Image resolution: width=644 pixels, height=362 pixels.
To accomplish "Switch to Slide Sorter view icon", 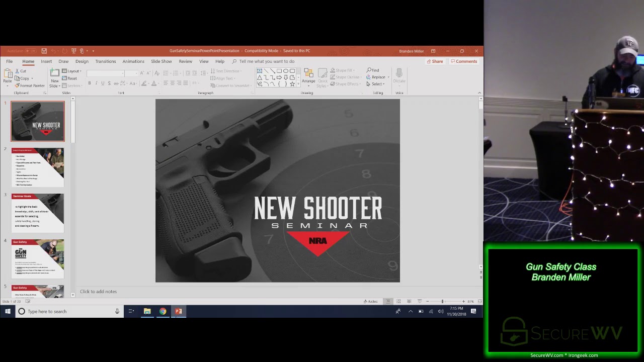I will (398, 302).
